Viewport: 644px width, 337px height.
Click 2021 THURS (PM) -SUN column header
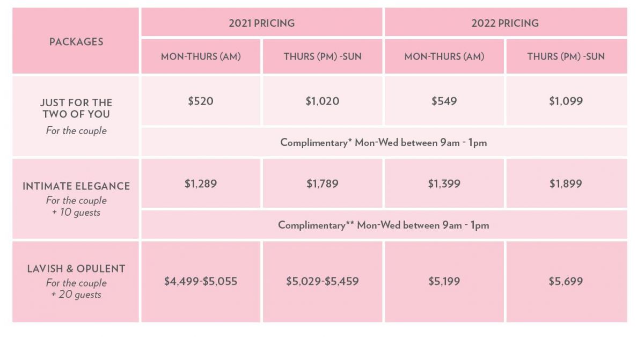(x=323, y=56)
